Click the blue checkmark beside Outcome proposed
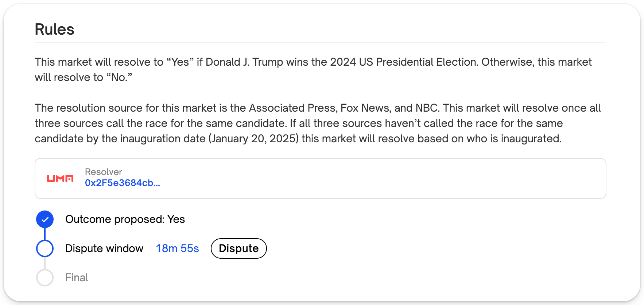This screenshot has height=305, width=644. (45, 219)
